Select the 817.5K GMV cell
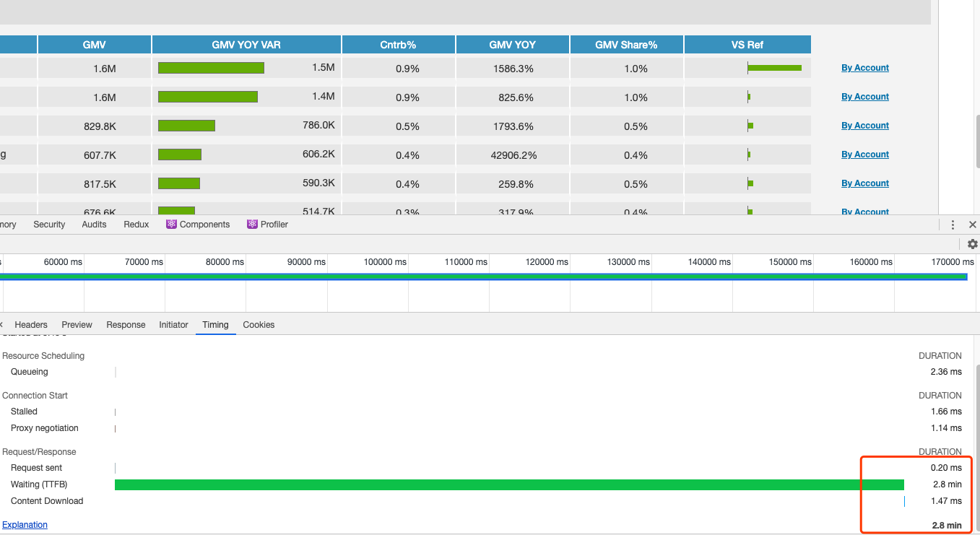 (95, 184)
